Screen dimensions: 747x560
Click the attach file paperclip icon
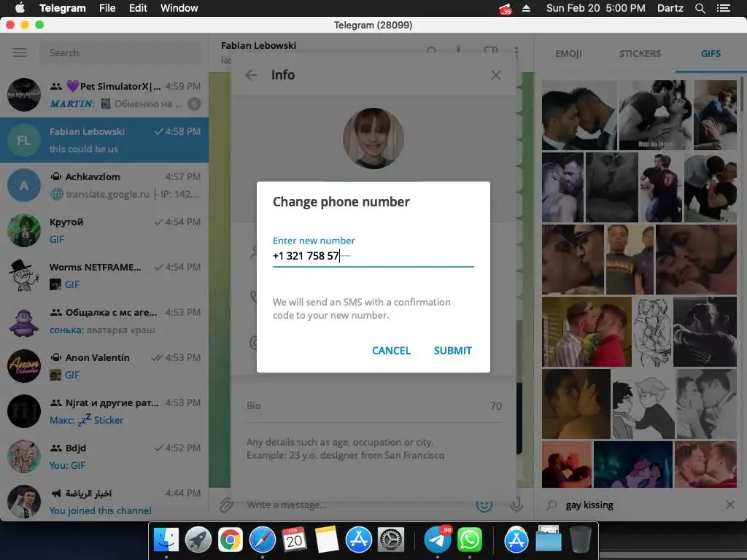pos(226,505)
